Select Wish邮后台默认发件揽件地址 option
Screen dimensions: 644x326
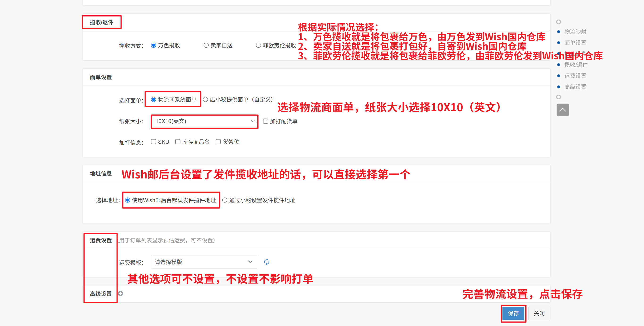click(128, 200)
